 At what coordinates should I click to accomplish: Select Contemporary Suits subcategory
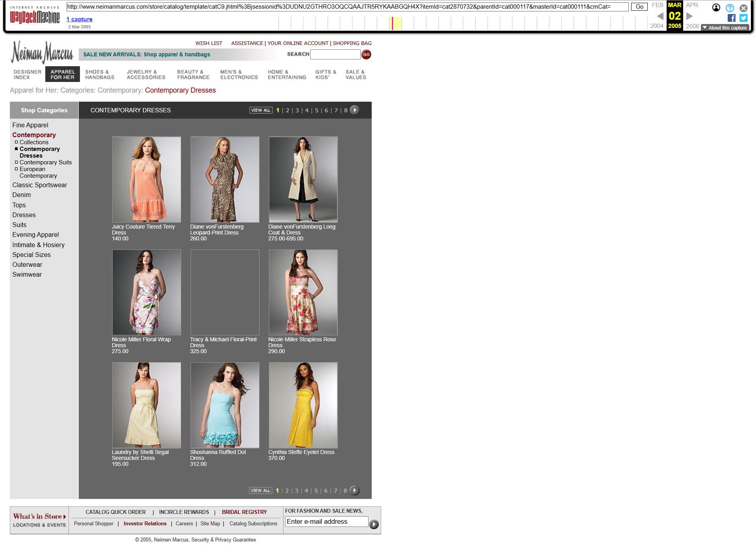tap(46, 162)
